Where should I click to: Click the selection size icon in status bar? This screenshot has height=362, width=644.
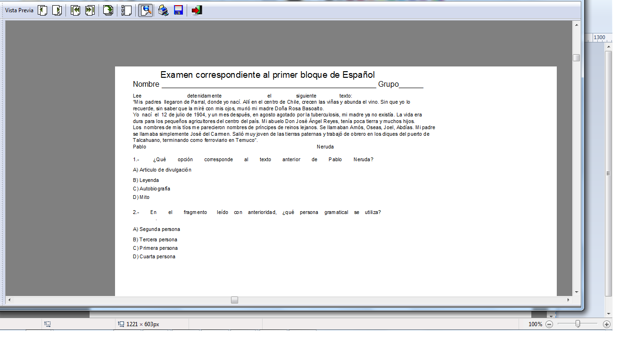coord(48,324)
